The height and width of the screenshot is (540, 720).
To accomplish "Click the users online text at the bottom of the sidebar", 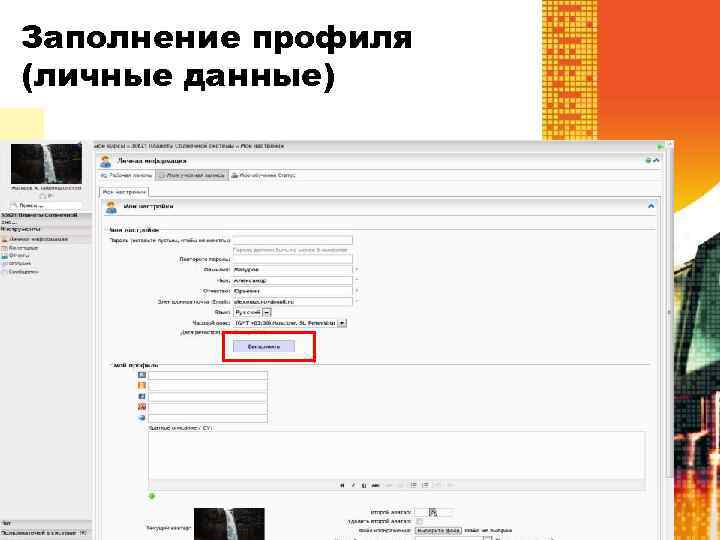I will click(x=44, y=533).
